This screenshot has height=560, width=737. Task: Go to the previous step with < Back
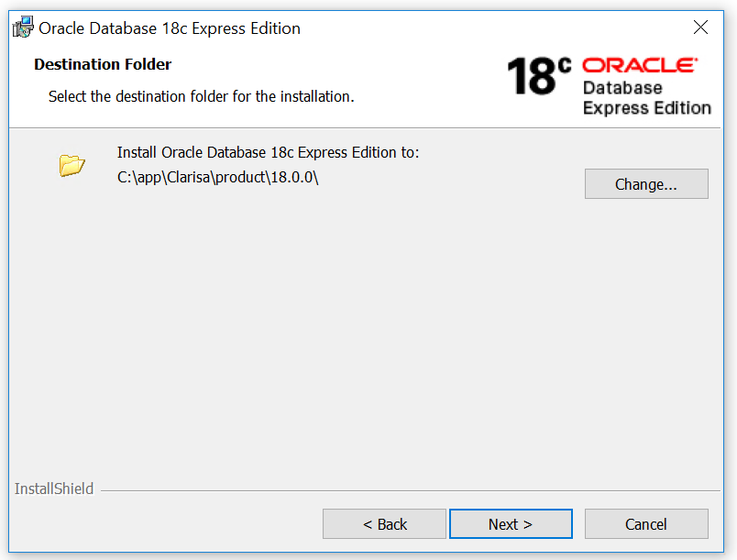[384, 524]
